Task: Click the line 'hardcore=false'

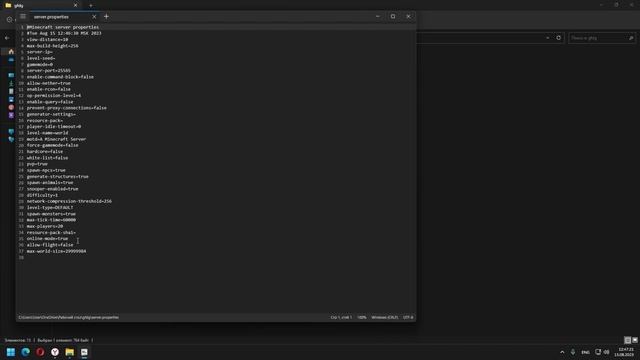Action: coord(45,151)
